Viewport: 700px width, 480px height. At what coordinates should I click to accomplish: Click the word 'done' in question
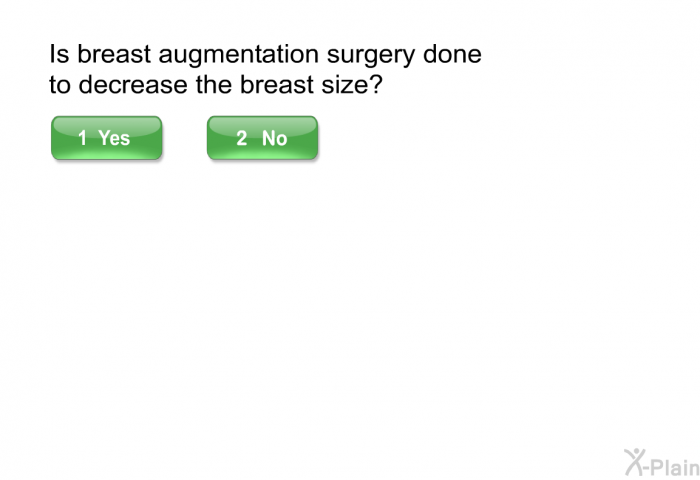point(453,54)
